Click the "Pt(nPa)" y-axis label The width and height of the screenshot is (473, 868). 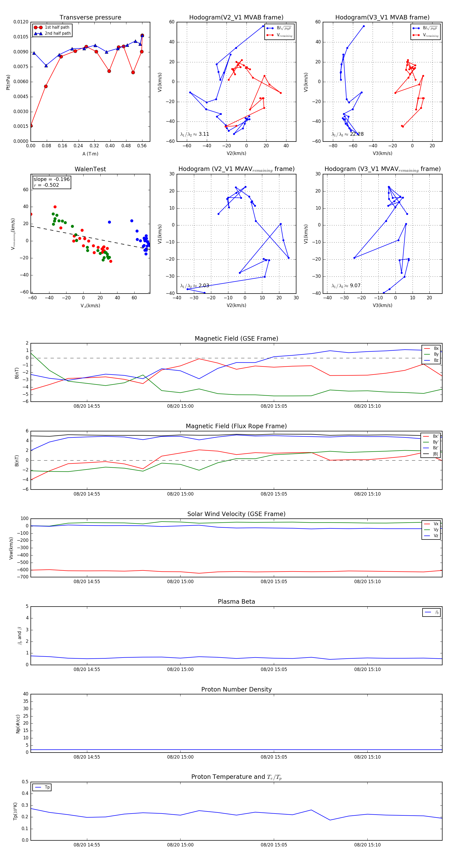point(8,82)
